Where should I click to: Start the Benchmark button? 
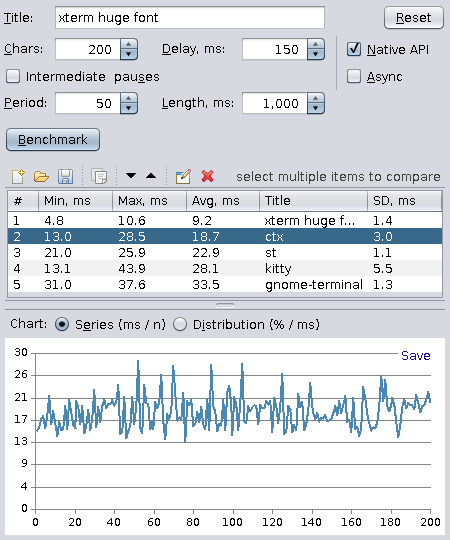click(x=53, y=139)
